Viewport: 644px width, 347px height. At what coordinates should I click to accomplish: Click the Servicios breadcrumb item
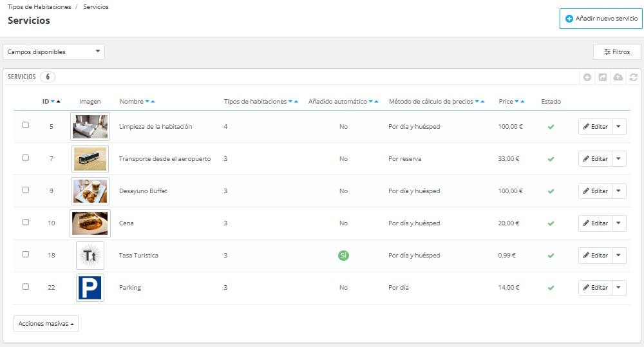pyautogui.click(x=96, y=7)
